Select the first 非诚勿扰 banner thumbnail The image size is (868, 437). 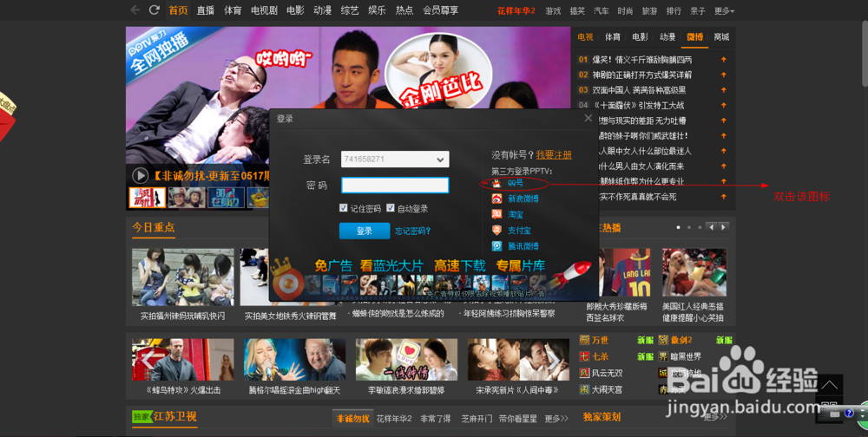click(148, 198)
